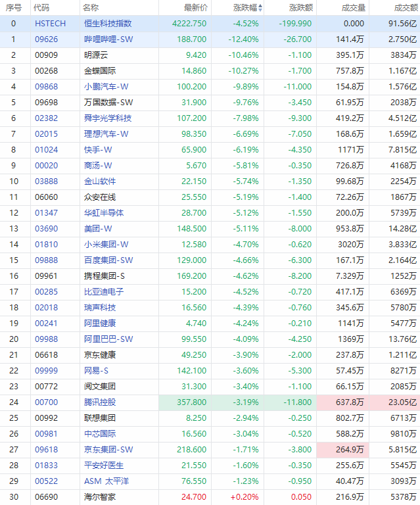The image size is (420, 505).
Task: Open 小米集团-W stock
Action: point(106,245)
